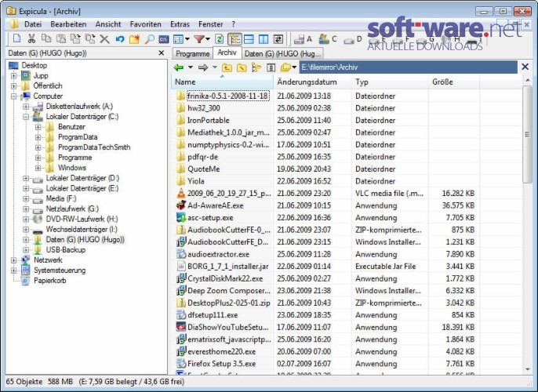The width and height of the screenshot is (538, 392).
Task: Click the paste clipboard icon
Action: 60,38
